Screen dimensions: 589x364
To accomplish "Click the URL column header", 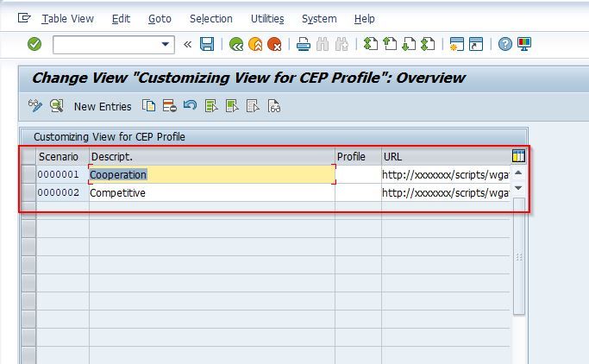I will pos(446,156).
